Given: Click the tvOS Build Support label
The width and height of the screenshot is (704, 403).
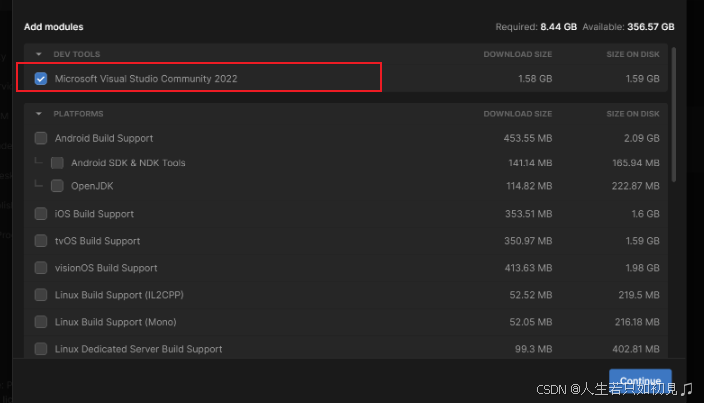Looking at the screenshot, I should (97, 241).
